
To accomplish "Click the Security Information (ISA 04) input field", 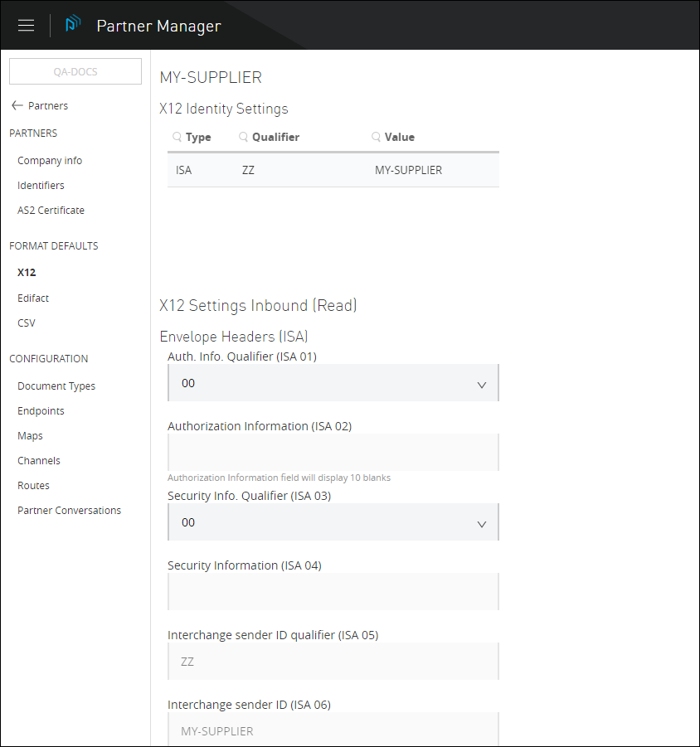I will click(332, 591).
